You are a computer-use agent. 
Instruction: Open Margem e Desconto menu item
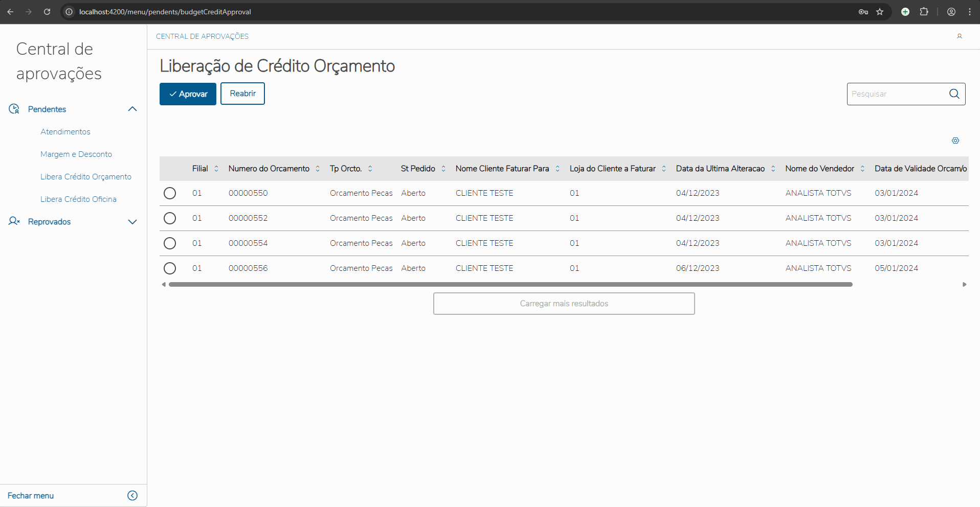click(76, 154)
